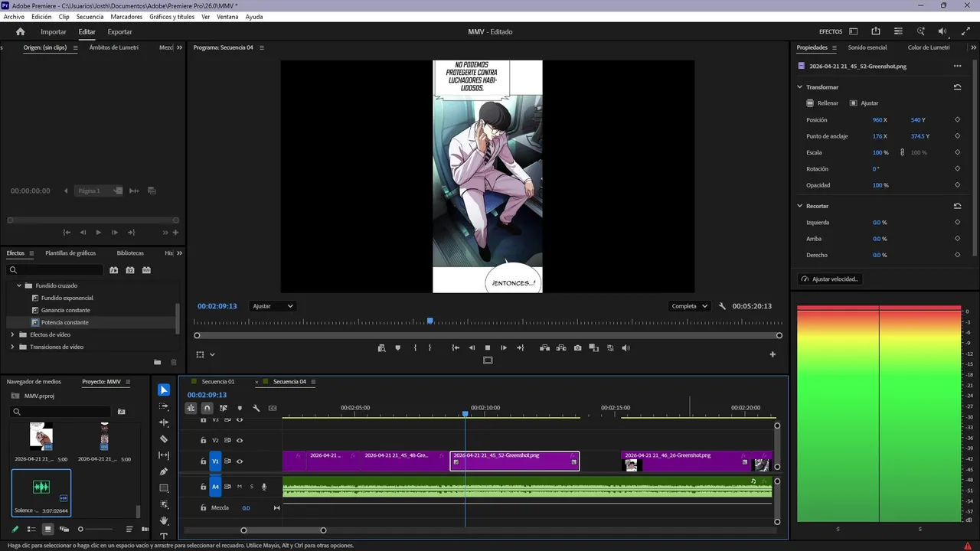Open Completa playback resolution dropdown
This screenshot has width=980, height=551.
tap(689, 306)
